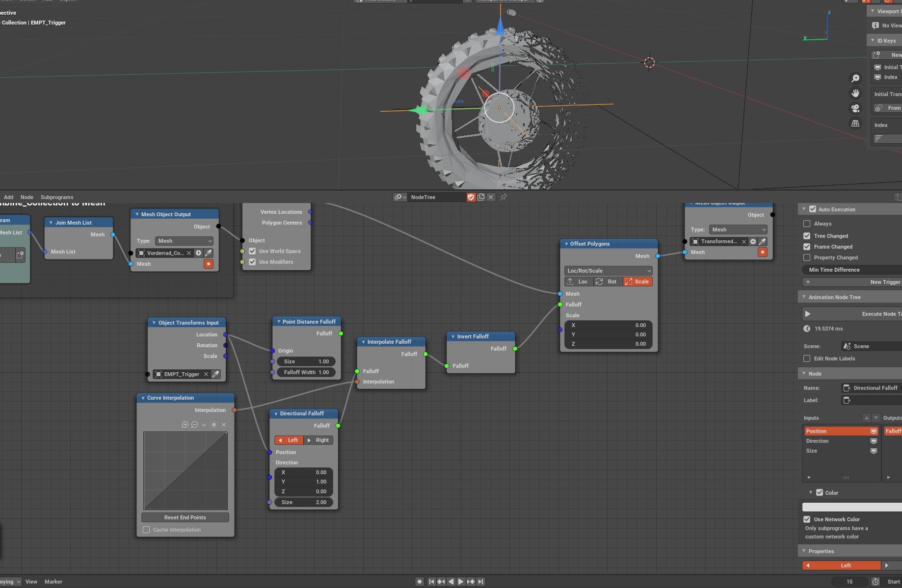Click red record button in Vorderrad Mesh Object Output

(209, 264)
